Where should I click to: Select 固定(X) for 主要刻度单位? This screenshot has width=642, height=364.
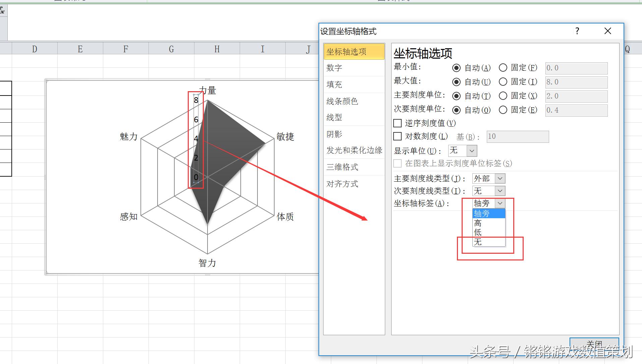click(503, 96)
